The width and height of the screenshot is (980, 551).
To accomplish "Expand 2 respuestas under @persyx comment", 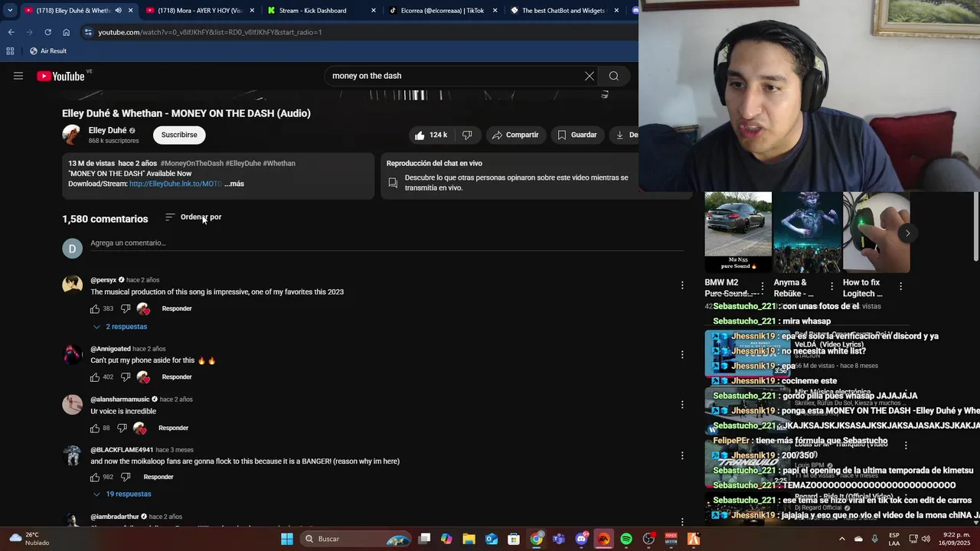I will (120, 327).
